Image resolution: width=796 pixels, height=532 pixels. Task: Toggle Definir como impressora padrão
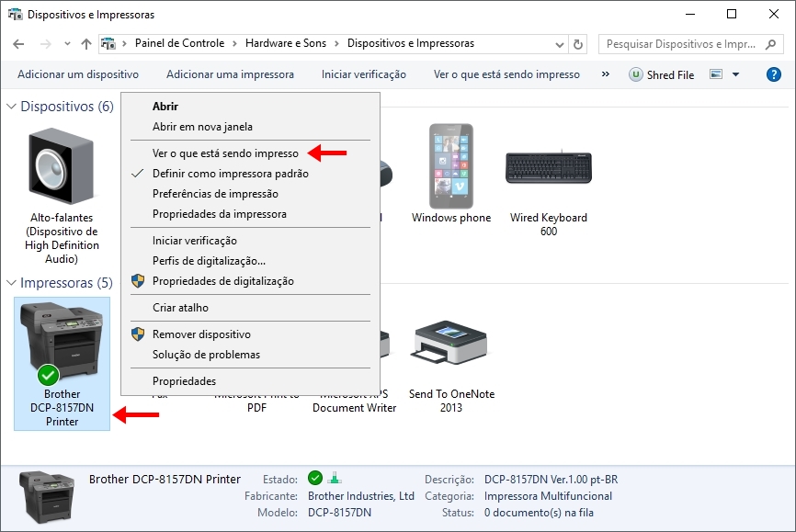tap(250, 173)
